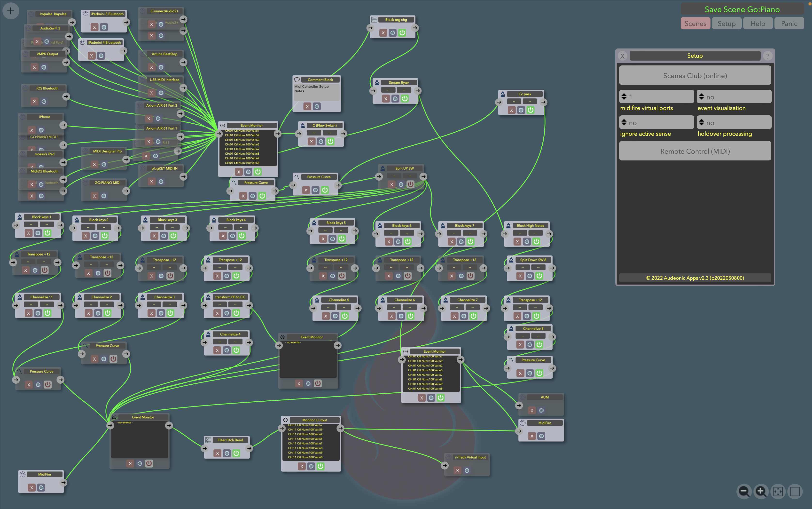The image size is (812, 509).
Task: Click the AUM port input arrow
Action: [519, 405]
